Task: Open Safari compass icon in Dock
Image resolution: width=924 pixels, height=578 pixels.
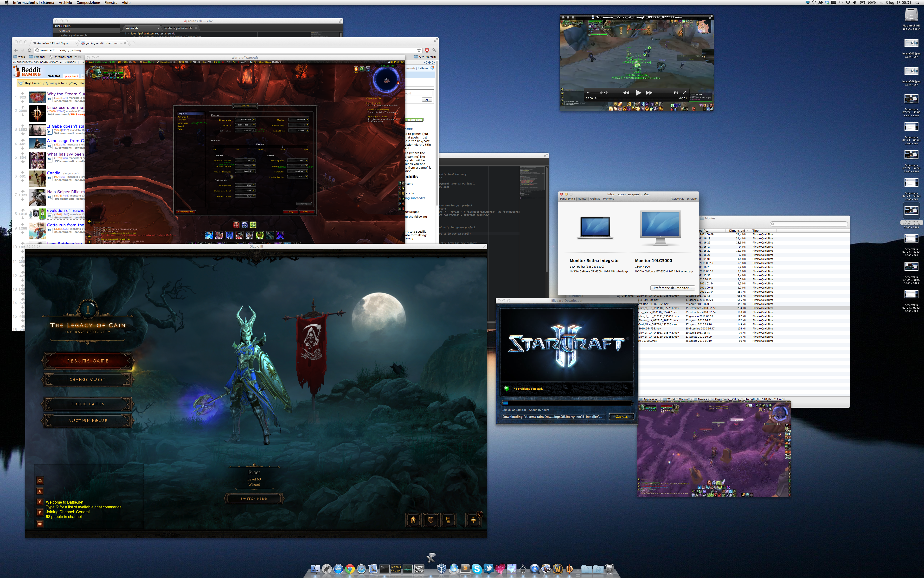Action: [361, 569]
